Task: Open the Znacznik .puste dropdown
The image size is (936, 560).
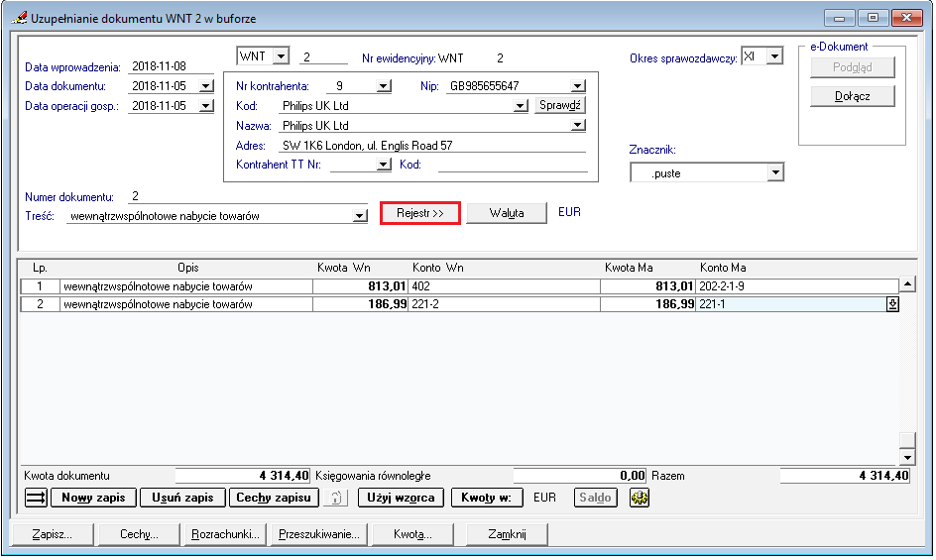Action: coord(774,173)
